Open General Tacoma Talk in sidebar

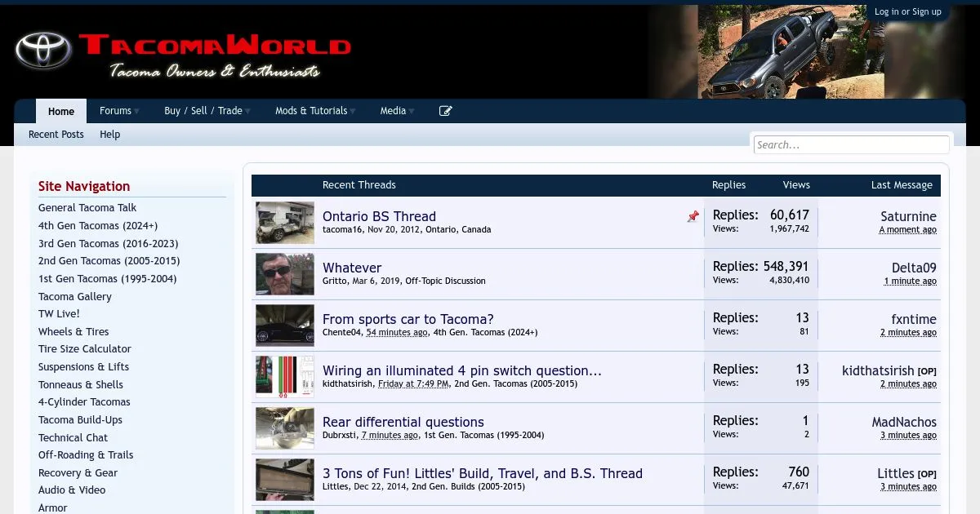point(87,208)
